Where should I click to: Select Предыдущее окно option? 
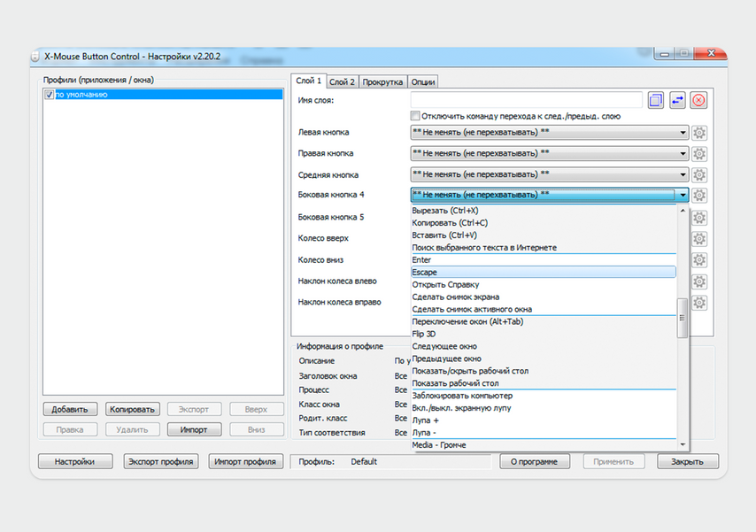544,359
